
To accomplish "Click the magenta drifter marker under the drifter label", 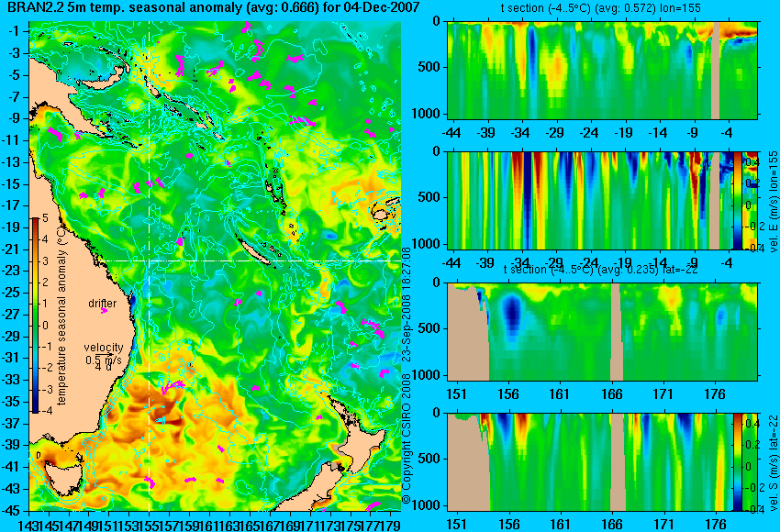I will (x=104, y=311).
